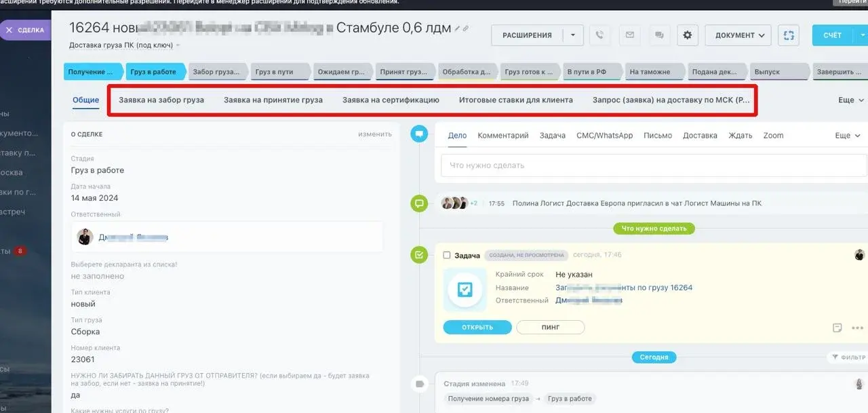Select the Комментарий activity tab
Screen dimensions: 868x413
point(503,136)
